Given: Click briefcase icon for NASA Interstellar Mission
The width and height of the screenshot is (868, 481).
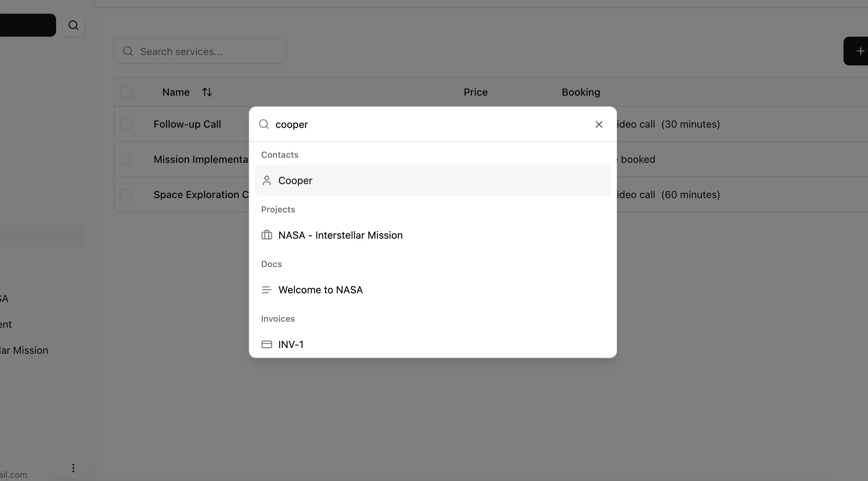Looking at the screenshot, I should [266, 235].
